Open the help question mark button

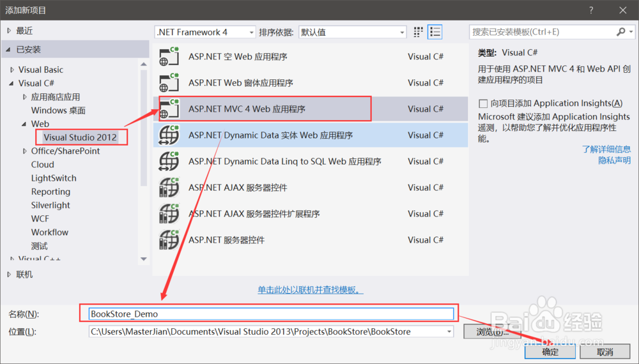point(591,10)
